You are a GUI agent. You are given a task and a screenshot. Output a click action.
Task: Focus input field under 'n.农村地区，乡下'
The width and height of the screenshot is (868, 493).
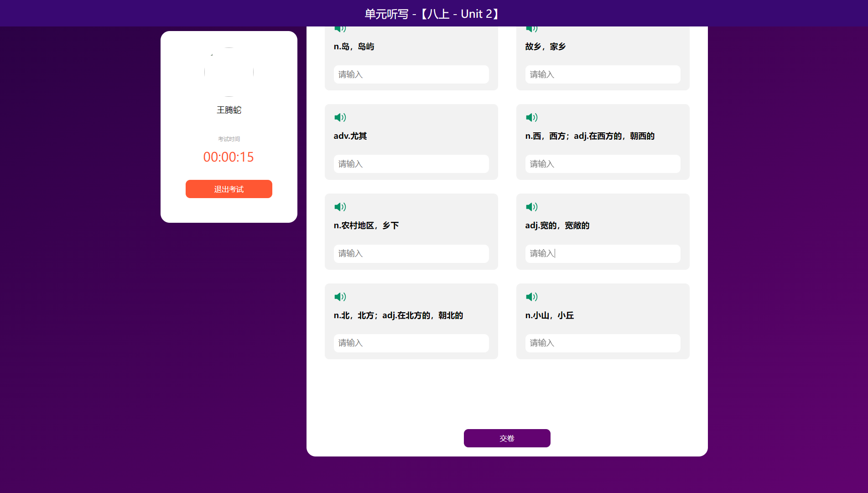click(411, 254)
